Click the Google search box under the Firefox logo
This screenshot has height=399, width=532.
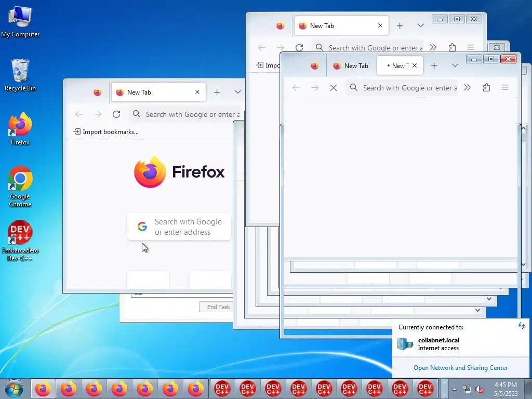click(x=179, y=227)
